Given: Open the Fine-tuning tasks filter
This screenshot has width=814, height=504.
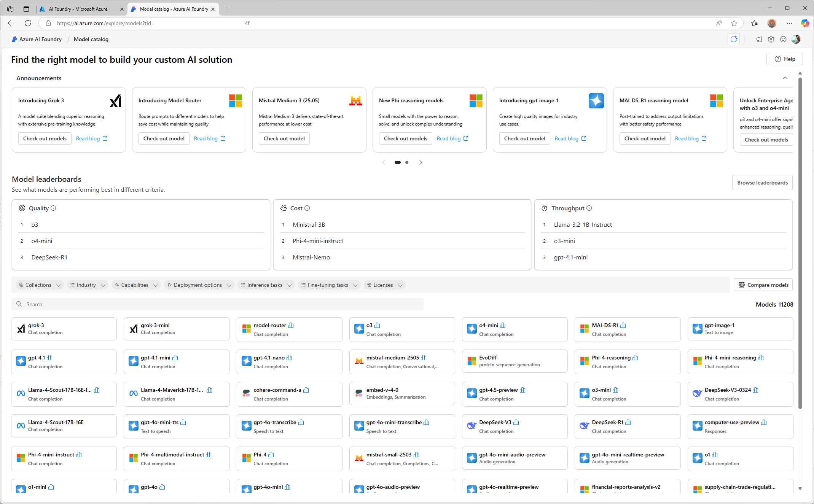Looking at the screenshot, I should pos(329,285).
